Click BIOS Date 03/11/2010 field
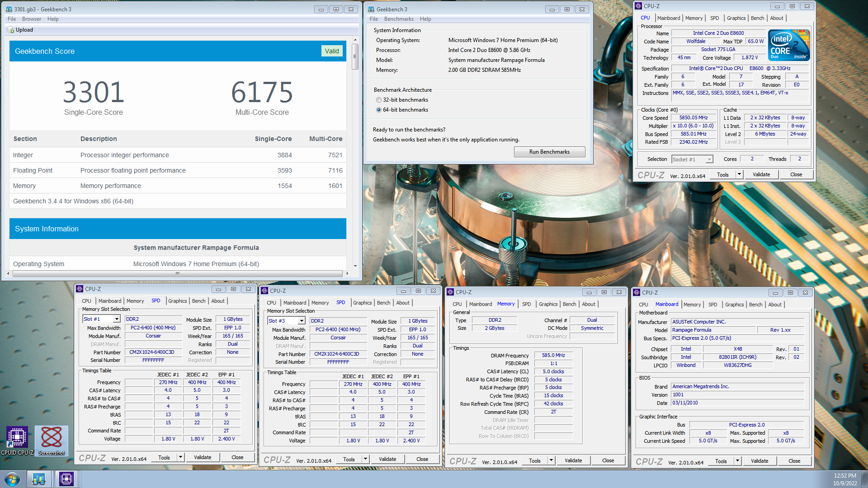This screenshot has height=488, width=868. pyautogui.click(x=738, y=403)
